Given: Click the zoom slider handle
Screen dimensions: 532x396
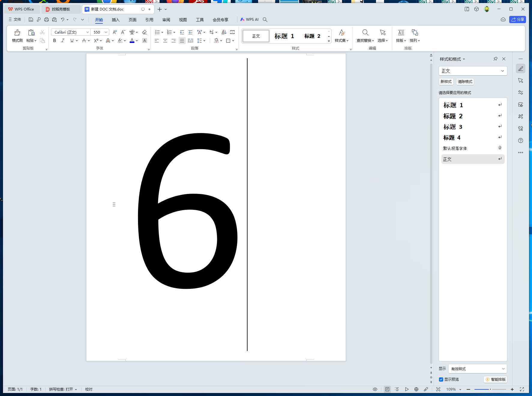Looking at the screenshot, I should pyautogui.click(x=490, y=389).
